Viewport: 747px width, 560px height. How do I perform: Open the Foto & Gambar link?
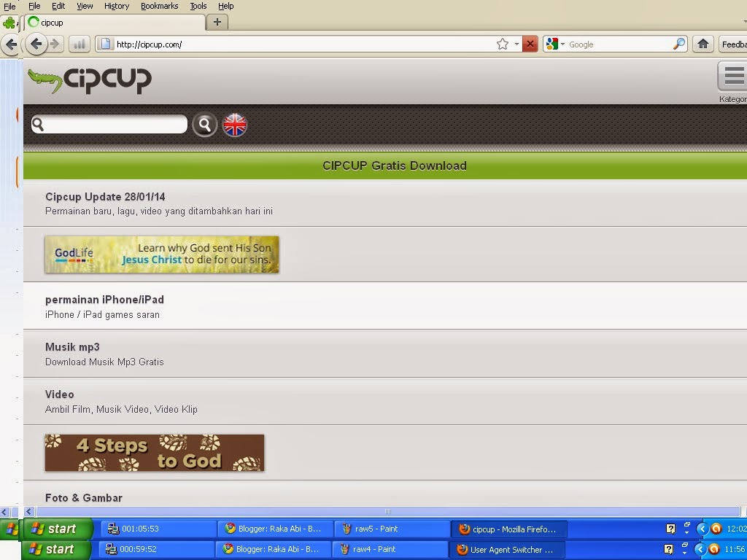pos(84,497)
